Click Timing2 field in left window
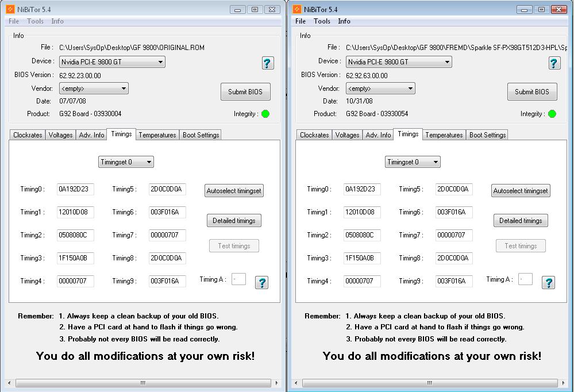The width and height of the screenshot is (574, 392). click(75, 235)
